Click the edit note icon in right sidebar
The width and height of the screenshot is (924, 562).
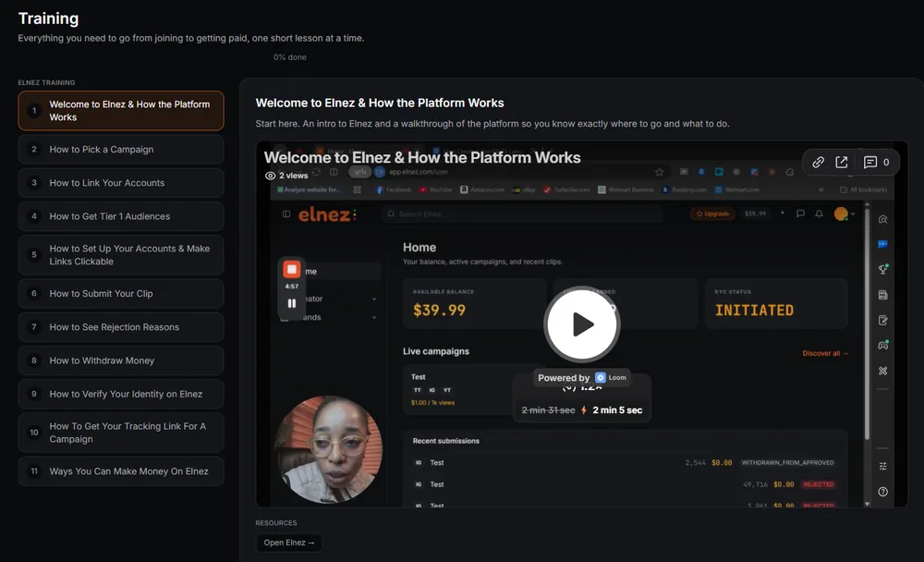point(882,320)
